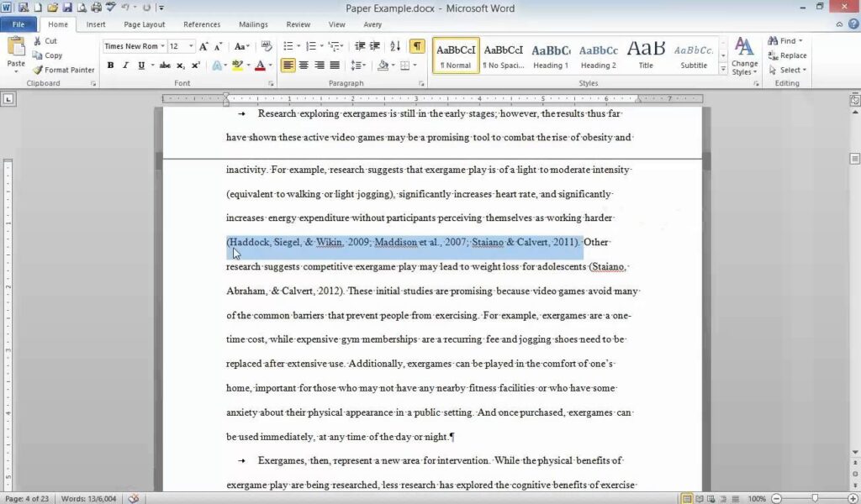Decrease the paragraph indent
The width and height of the screenshot is (861, 504).
pos(360,46)
